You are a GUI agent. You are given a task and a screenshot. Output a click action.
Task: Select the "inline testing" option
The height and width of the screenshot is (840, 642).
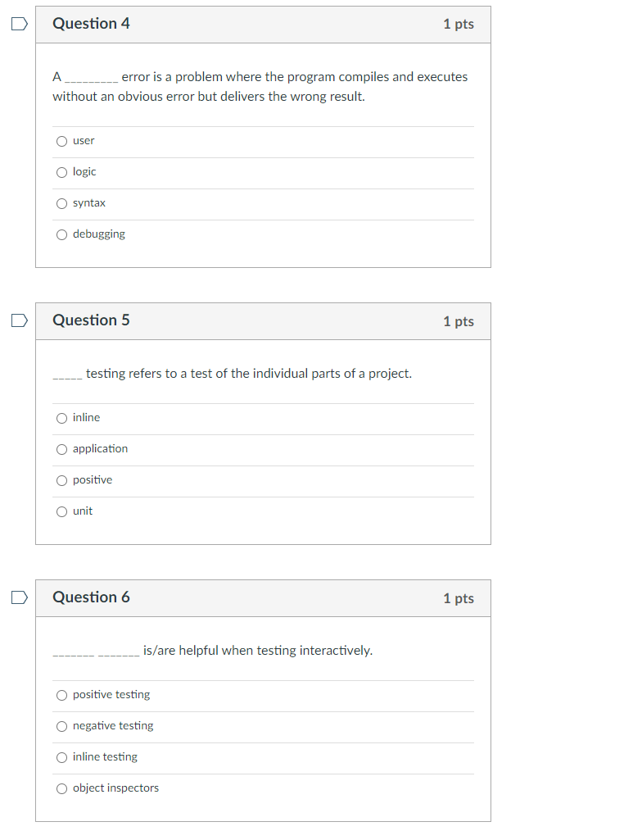pos(62,757)
